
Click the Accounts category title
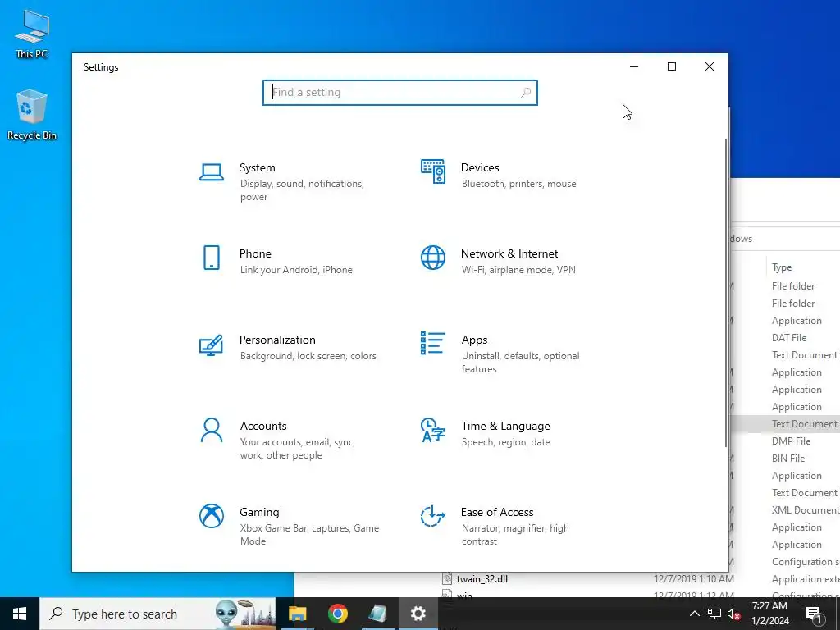[263, 426]
